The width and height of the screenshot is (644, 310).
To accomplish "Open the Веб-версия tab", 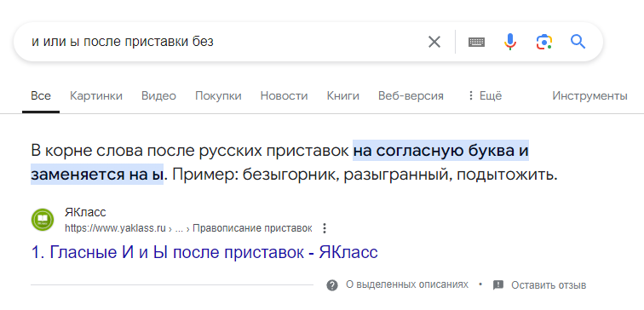I will click(411, 96).
